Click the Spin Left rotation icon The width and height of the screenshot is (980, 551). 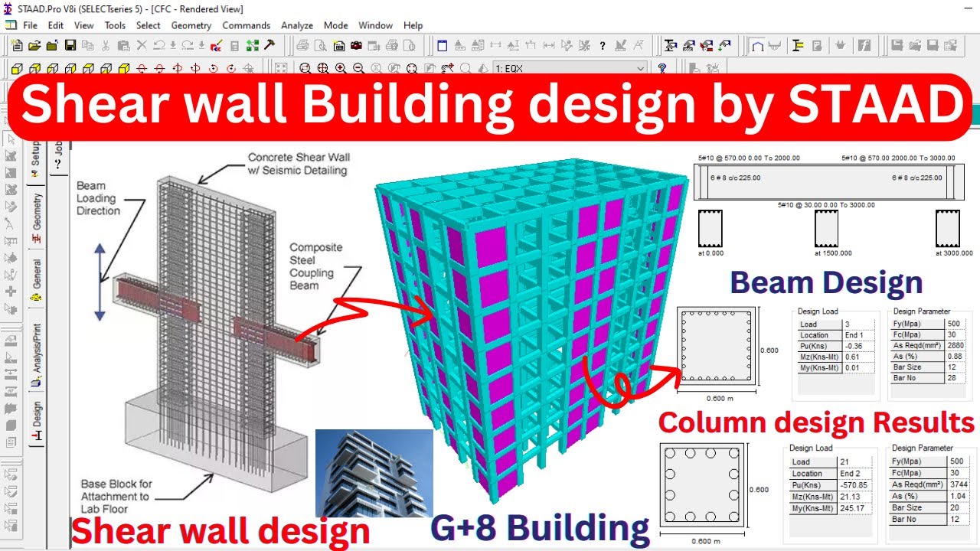[213, 68]
